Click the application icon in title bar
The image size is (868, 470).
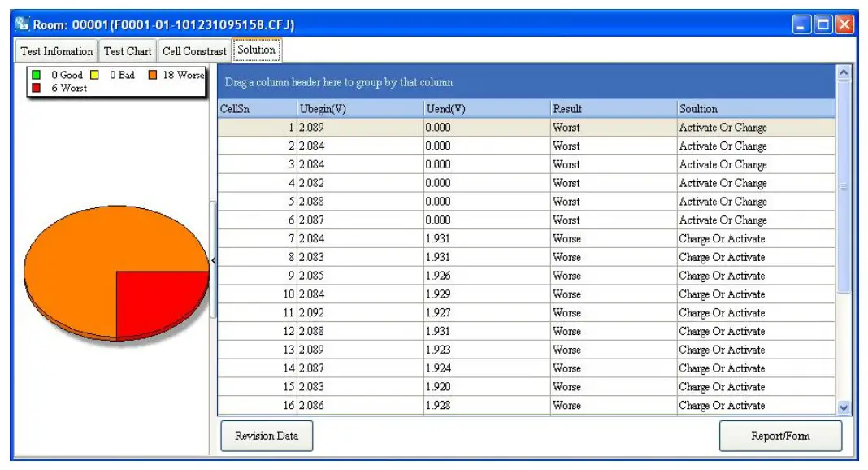tap(23, 24)
